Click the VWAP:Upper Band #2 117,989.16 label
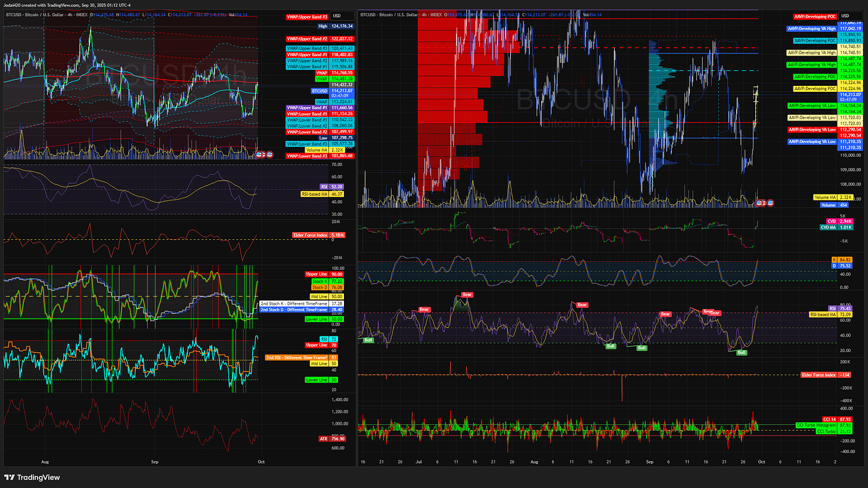868x488 pixels. (320, 60)
